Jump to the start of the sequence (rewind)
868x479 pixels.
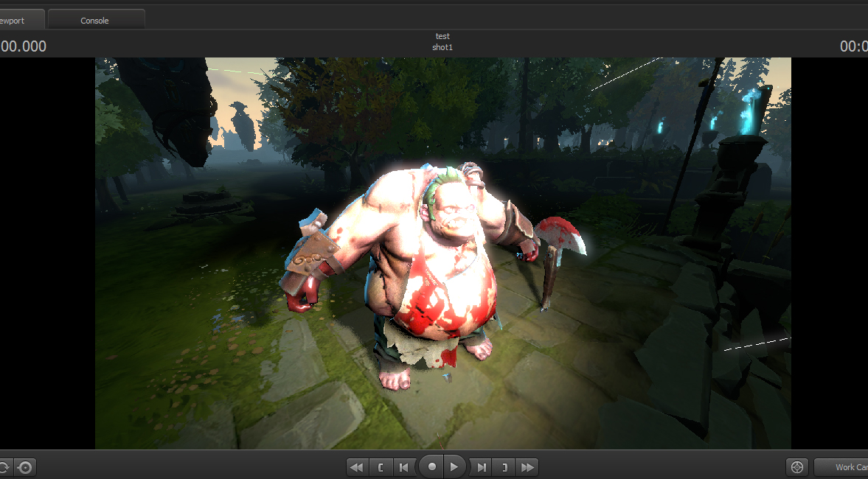(358, 467)
